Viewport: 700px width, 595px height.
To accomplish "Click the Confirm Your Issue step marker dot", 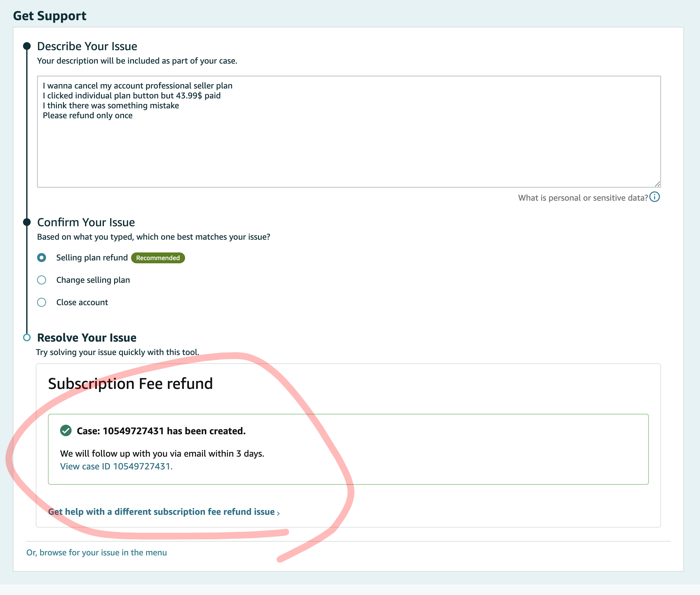I will pyautogui.click(x=27, y=222).
